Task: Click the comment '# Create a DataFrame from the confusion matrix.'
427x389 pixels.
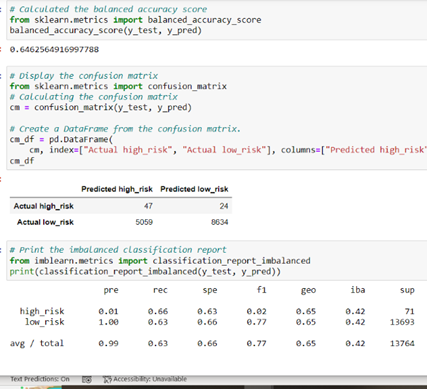Action: pos(125,129)
